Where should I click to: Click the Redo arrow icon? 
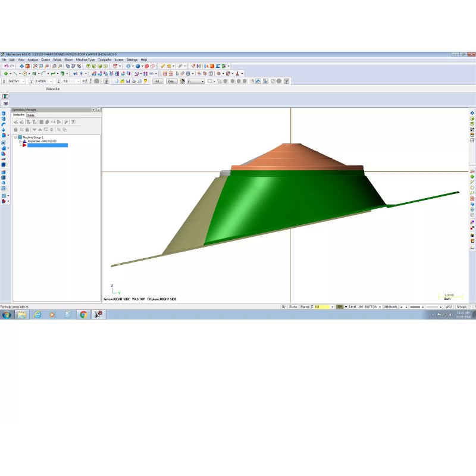tap(12, 66)
